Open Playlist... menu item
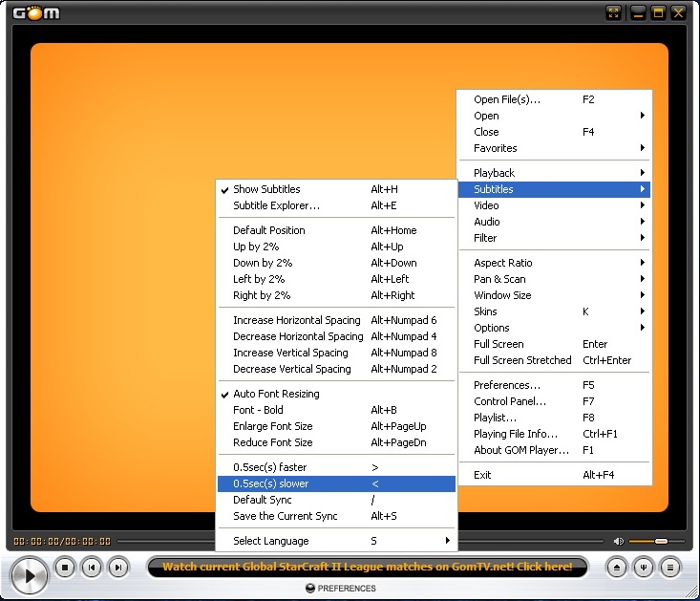 tap(554, 418)
